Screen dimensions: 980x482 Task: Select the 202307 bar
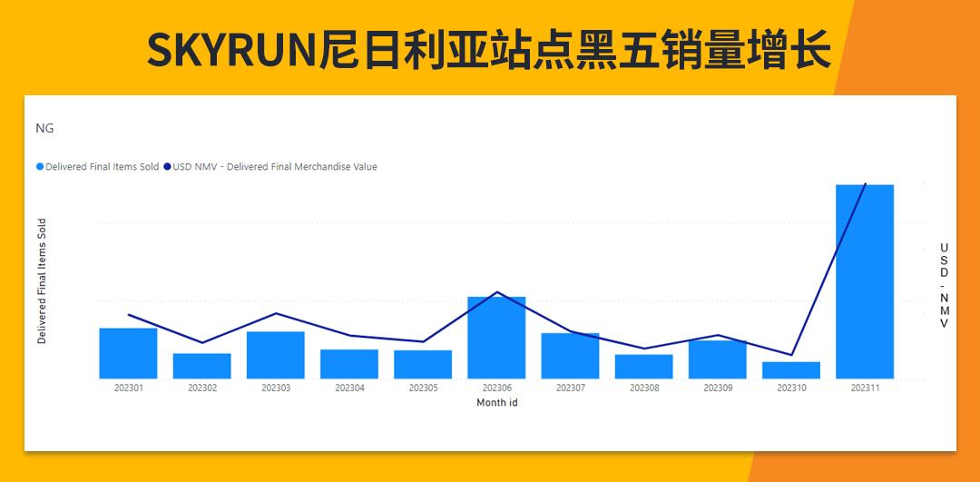(570, 356)
